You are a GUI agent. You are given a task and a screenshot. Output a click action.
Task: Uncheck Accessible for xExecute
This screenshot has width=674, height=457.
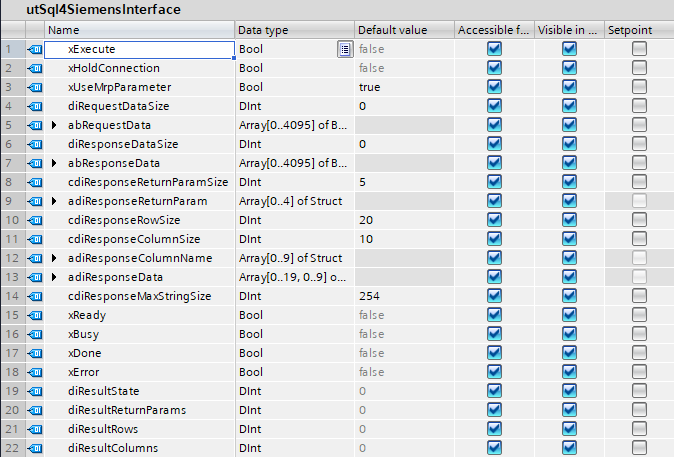tap(494, 49)
